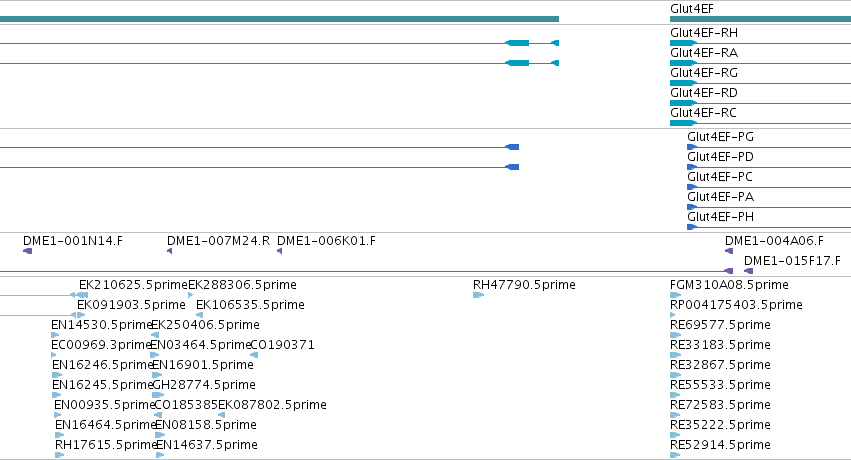Open the Glut4EF-PD protein label

pos(720,157)
